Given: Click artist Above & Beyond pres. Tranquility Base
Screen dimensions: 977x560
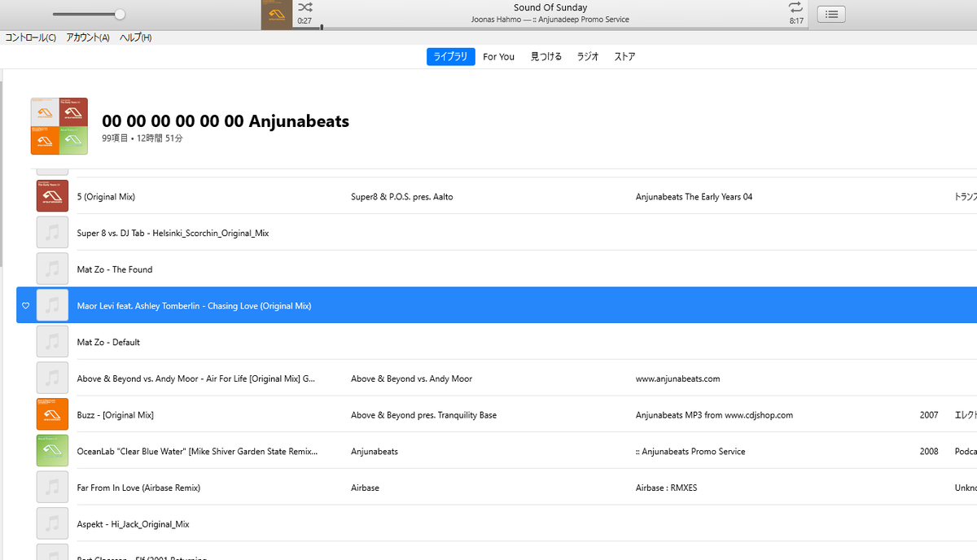Looking at the screenshot, I should point(423,415).
